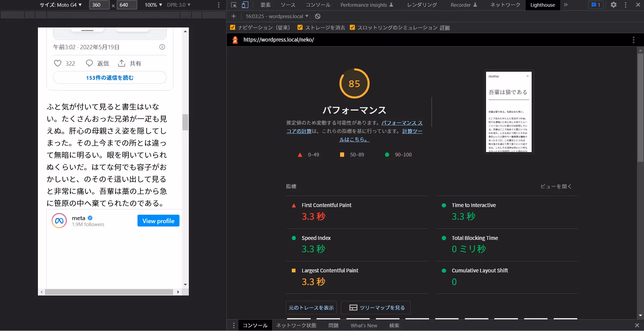Expand the 100% zoom dropdown
644x331 pixels.
153,5
